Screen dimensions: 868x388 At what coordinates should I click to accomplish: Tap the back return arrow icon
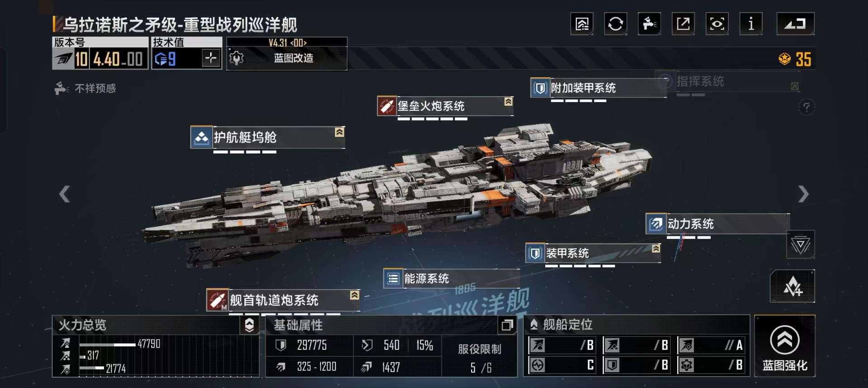tap(795, 24)
